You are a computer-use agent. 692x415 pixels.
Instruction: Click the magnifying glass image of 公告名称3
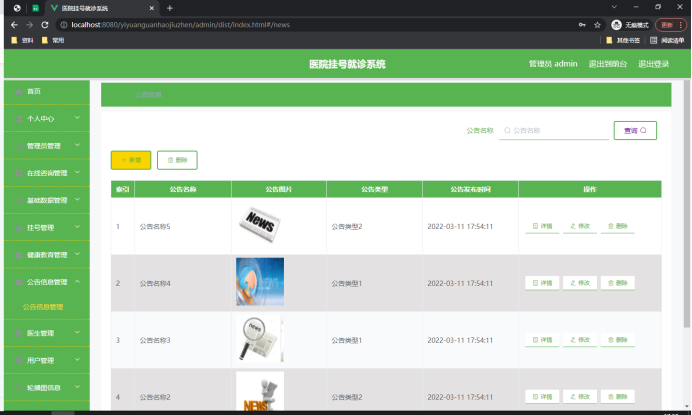coord(260,339)
